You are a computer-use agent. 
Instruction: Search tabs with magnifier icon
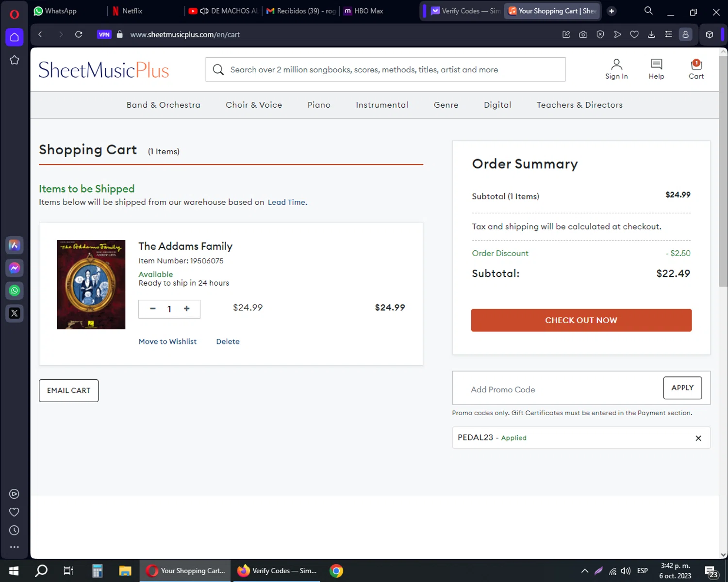[648, 11]
